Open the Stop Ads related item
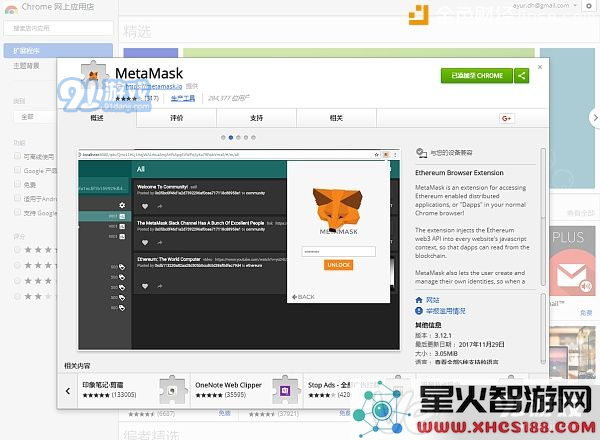 (328, 390)
